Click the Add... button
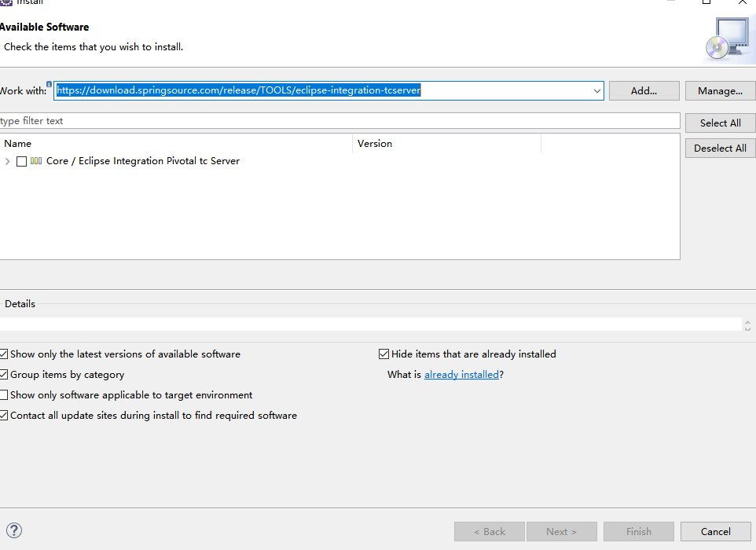The image size is (756, 550). tap(644, 90)
